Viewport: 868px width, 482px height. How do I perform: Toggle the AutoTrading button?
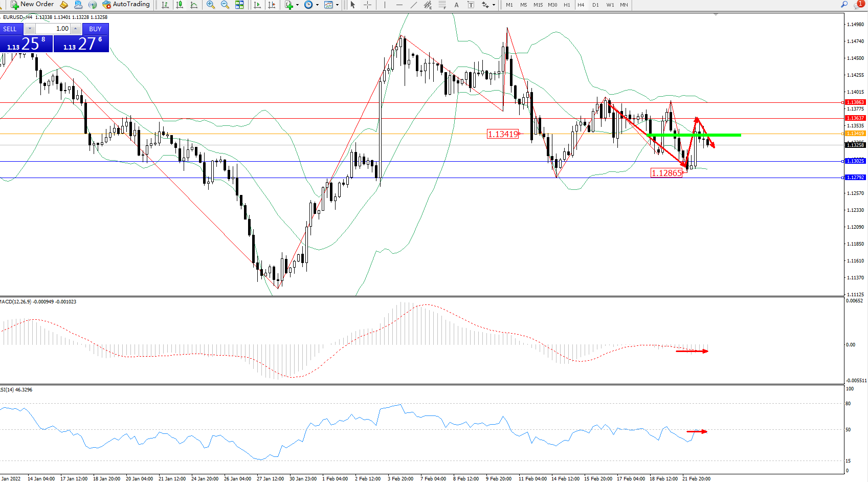[126, 5]
